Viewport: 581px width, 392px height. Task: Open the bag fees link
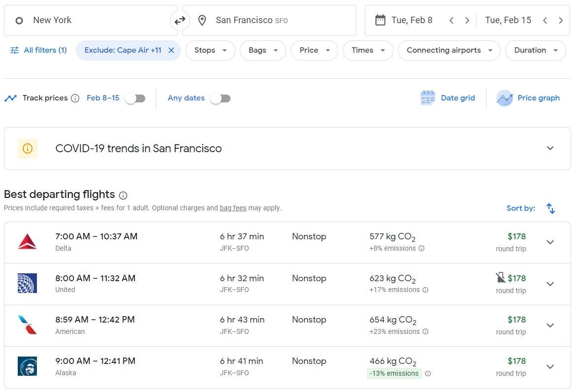233,208
